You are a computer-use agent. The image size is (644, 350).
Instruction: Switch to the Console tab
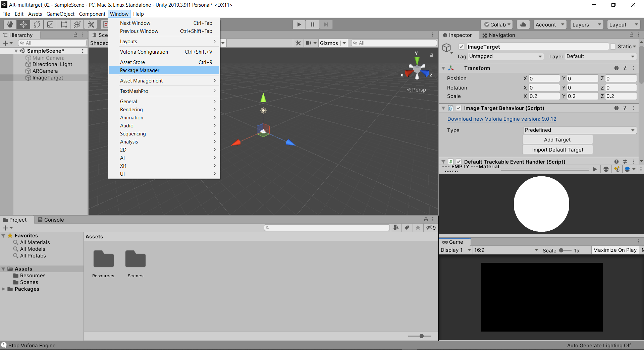coord(51,220)
